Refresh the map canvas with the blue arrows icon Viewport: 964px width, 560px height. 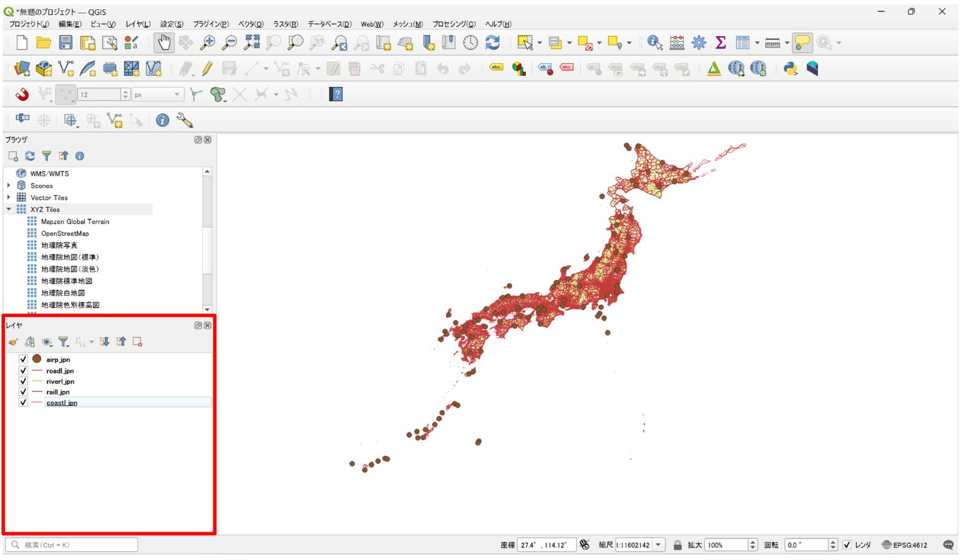(492, 43)
